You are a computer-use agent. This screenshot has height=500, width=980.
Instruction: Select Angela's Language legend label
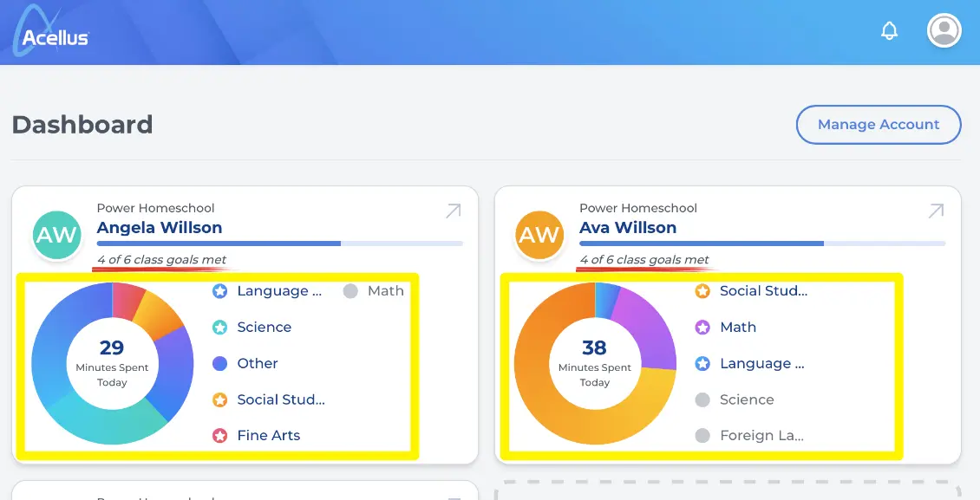coord(279,291)
